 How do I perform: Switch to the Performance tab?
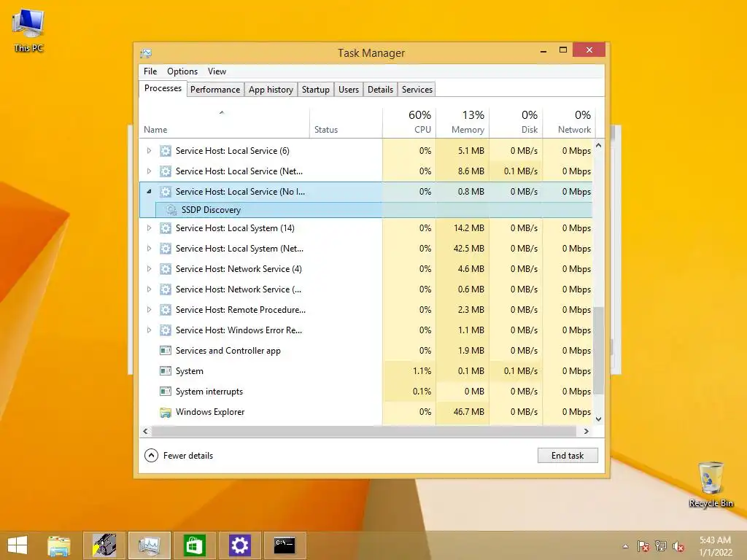[215, 90]
